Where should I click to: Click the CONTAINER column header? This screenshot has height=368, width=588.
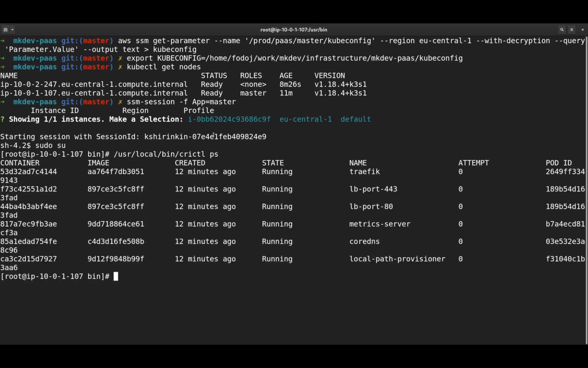pyautogui.click(x=20, y=163)
